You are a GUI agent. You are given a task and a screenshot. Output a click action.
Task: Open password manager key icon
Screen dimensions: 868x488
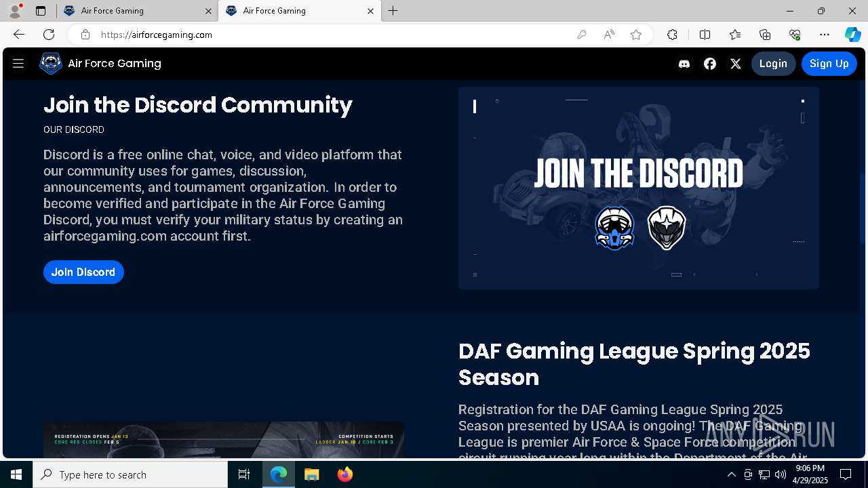pyautogui.click(x=581, y=35)
